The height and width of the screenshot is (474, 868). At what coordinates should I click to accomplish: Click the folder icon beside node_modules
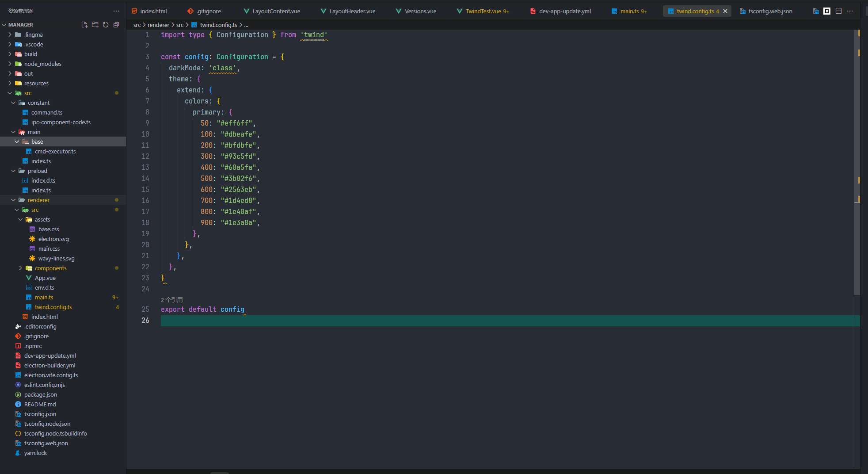[x=18, y=64]
